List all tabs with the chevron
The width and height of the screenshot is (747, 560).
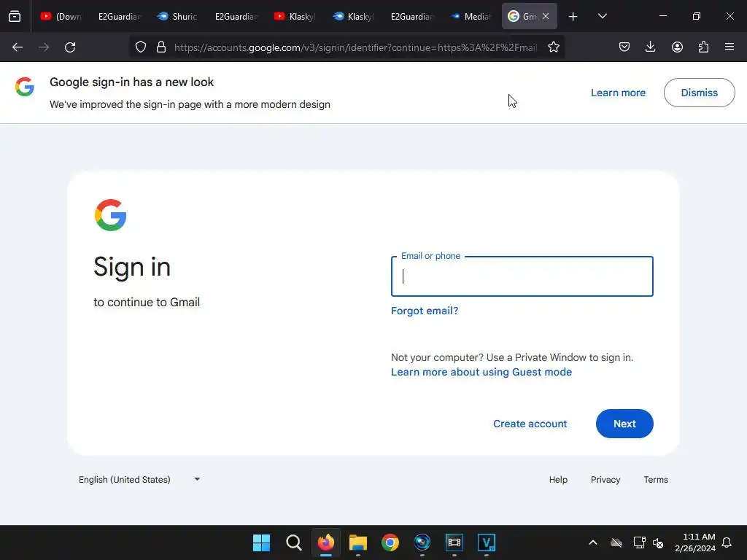tap(602, 17)
